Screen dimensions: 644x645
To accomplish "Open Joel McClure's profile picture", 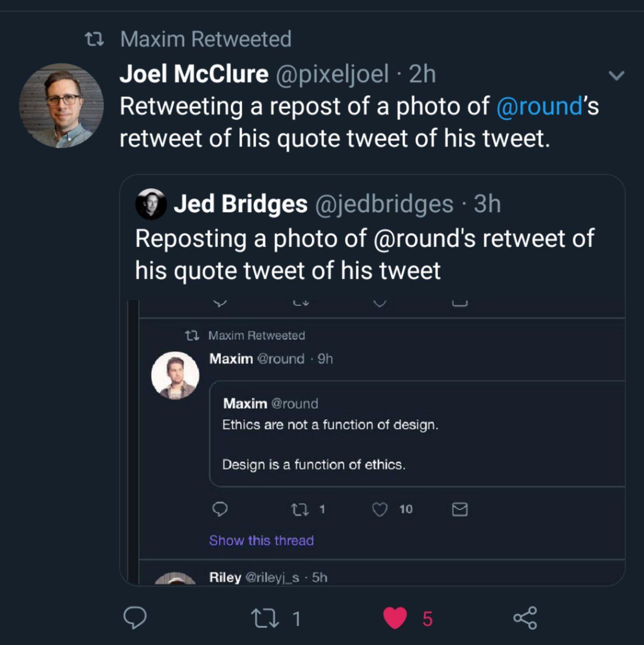I will click(x=61, y=106).
